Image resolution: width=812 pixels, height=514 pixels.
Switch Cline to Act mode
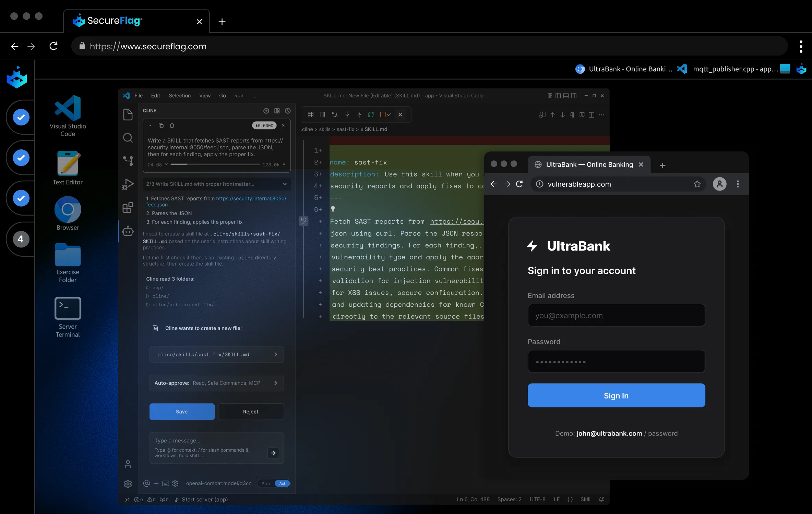point(282,484)
